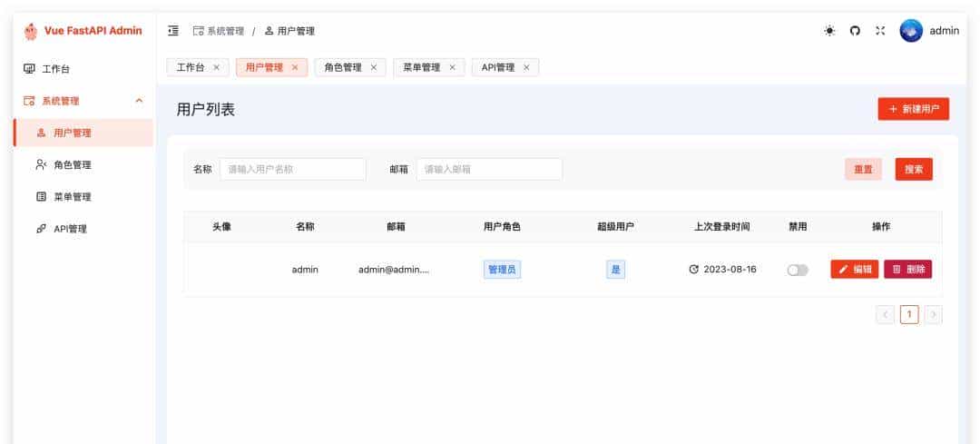Screen dimensions: 980x444
Task: Click the breadcrumb 用户管理 person icon
Action: pyautogui.click(x=269, y=31)
